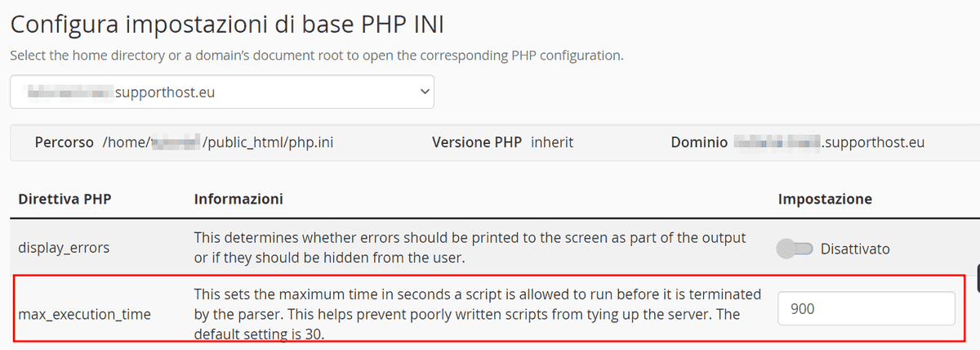
Task: Select the max_execution_time directive name
Action: tap(84, 313)
